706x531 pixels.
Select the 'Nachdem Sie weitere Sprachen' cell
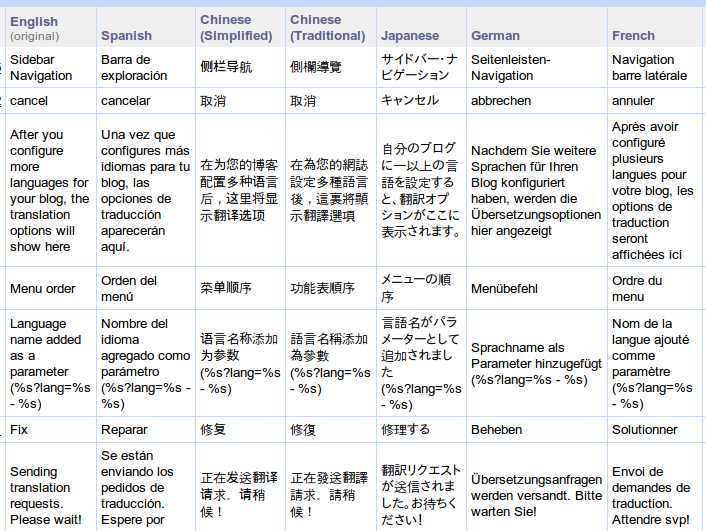(x=537, y=191)
